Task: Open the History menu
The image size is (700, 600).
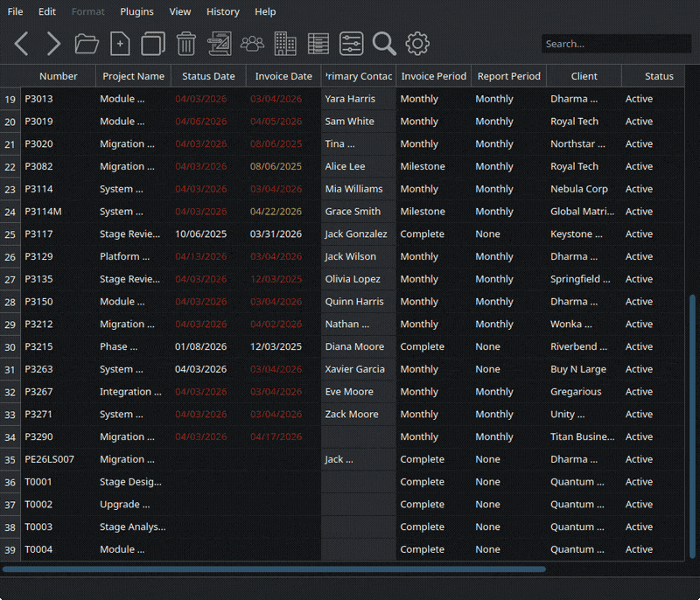Action: click(x=223, y=11)
